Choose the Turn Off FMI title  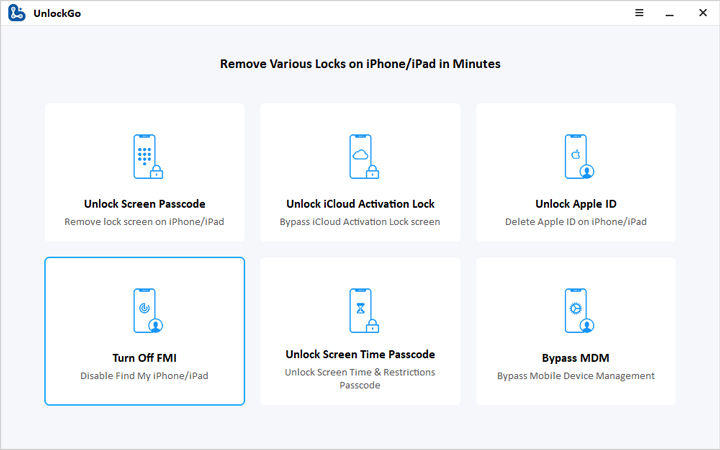pos(145,358)
